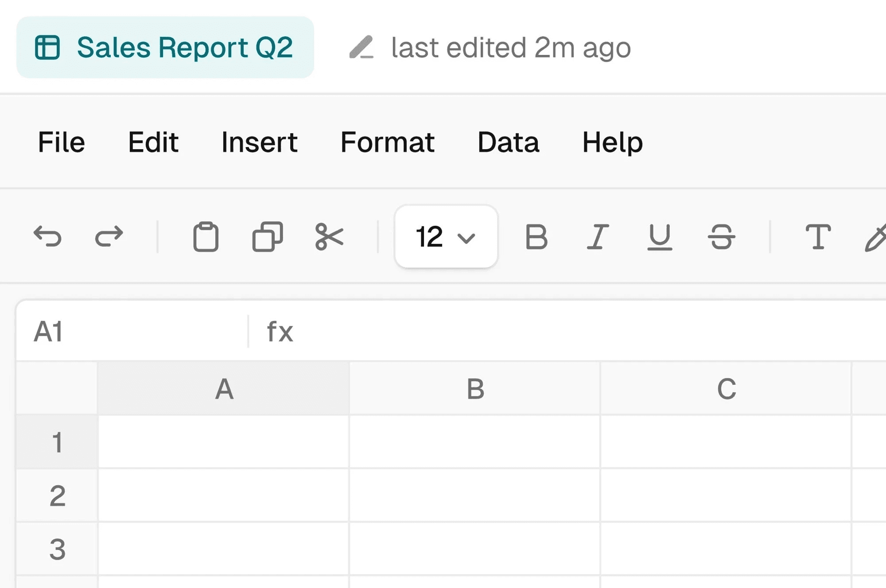Click the undo arrow icon
The height and width of the screenshot is (588, 886).
(47, 236)
